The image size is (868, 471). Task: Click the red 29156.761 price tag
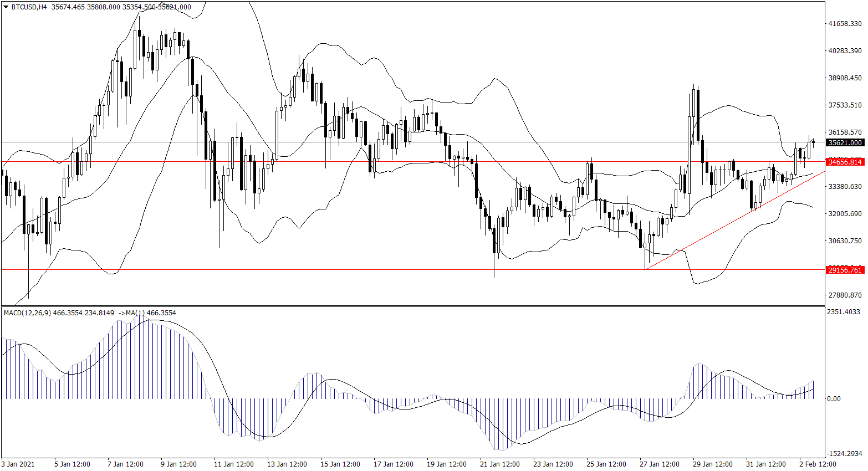tap(845, 270)
